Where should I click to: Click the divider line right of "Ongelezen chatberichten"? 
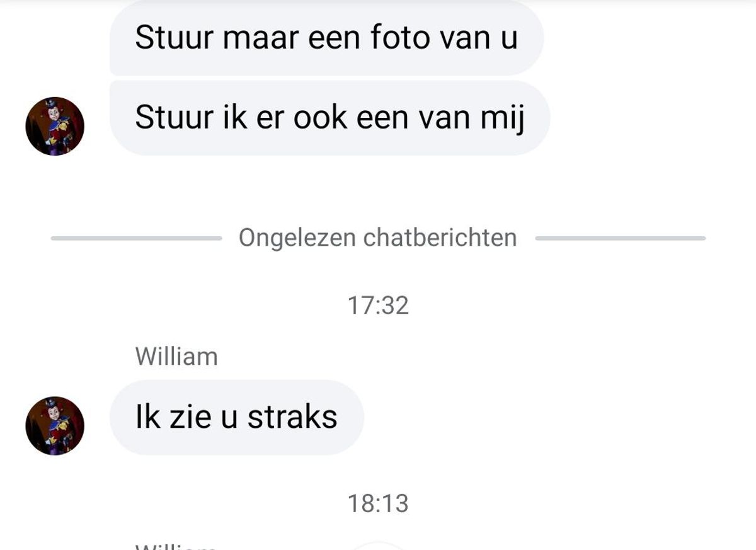[x=620, y=238]
